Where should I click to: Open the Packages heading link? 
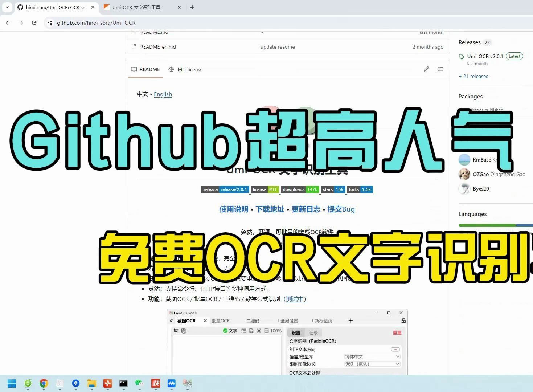click(471, 97)
